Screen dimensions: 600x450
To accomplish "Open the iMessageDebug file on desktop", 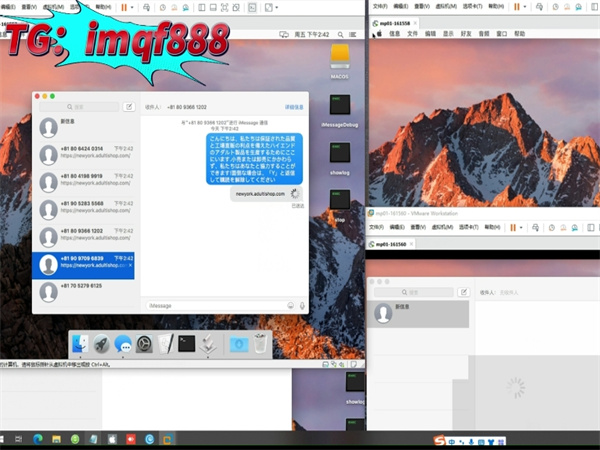I will 340,107.
